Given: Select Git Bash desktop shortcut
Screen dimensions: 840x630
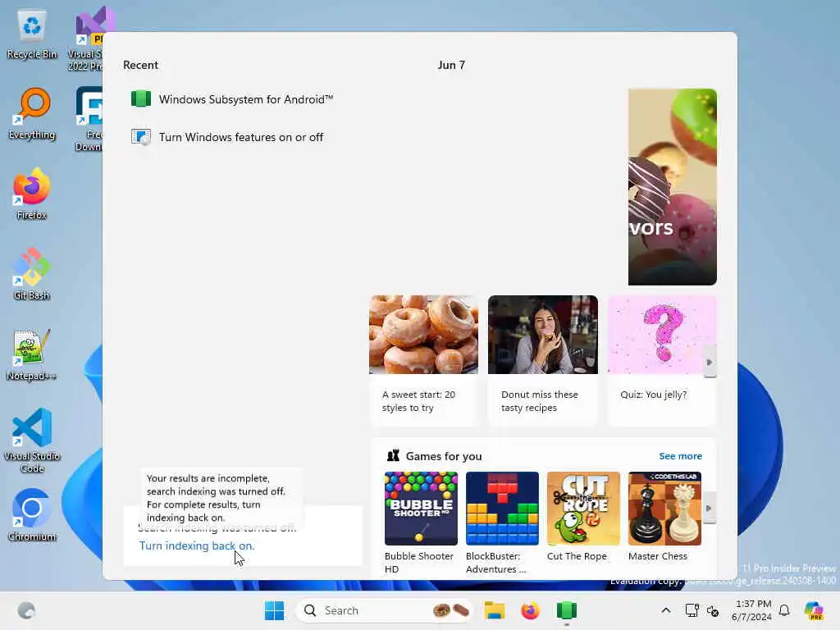Looking at the screenshot, I should [x=32, y=274].
